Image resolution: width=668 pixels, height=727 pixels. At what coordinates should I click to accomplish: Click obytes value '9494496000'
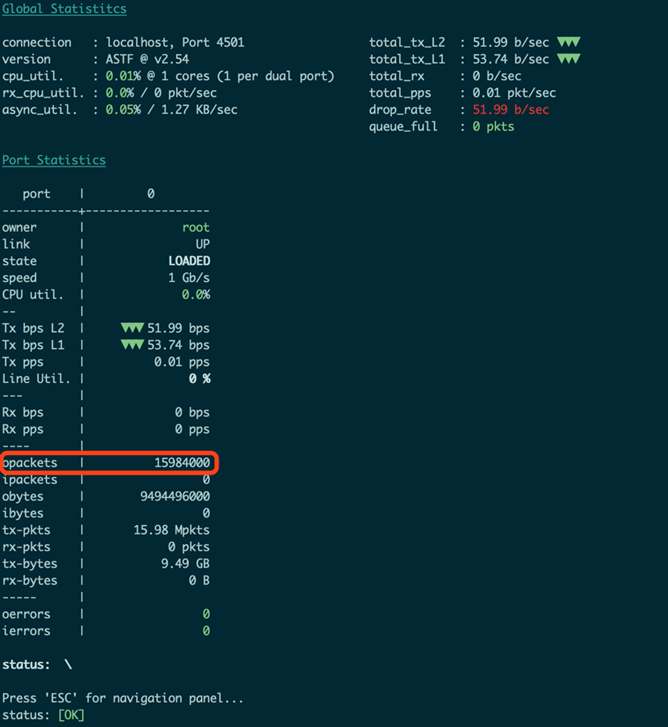coord(175,497)
